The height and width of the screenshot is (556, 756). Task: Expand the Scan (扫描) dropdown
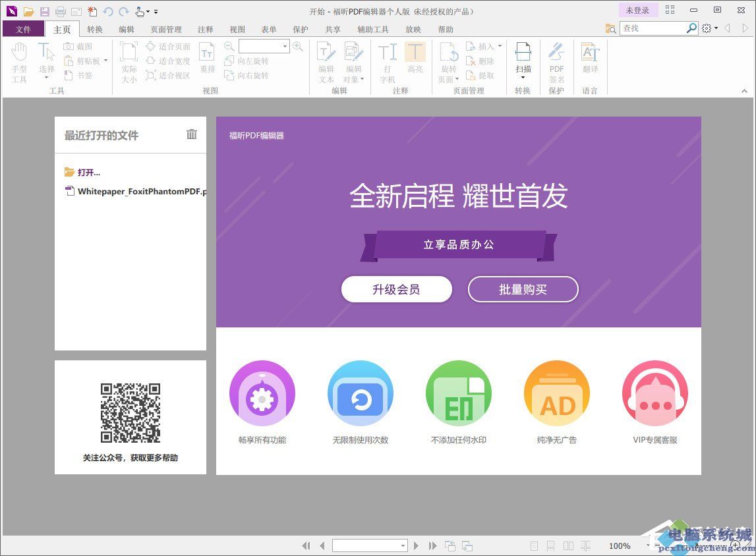523,78
